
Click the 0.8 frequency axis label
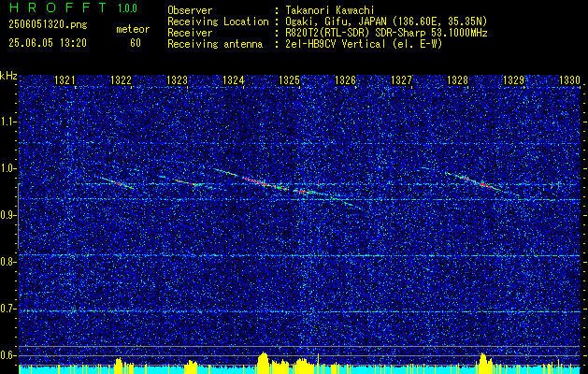click(x=8, y=262)
